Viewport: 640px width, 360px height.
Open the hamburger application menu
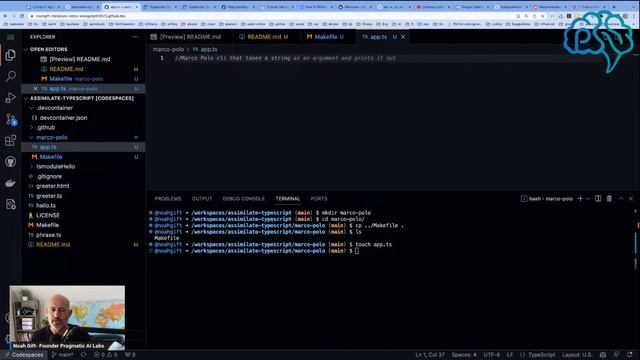pyautogui.click(x=11, y=37)
